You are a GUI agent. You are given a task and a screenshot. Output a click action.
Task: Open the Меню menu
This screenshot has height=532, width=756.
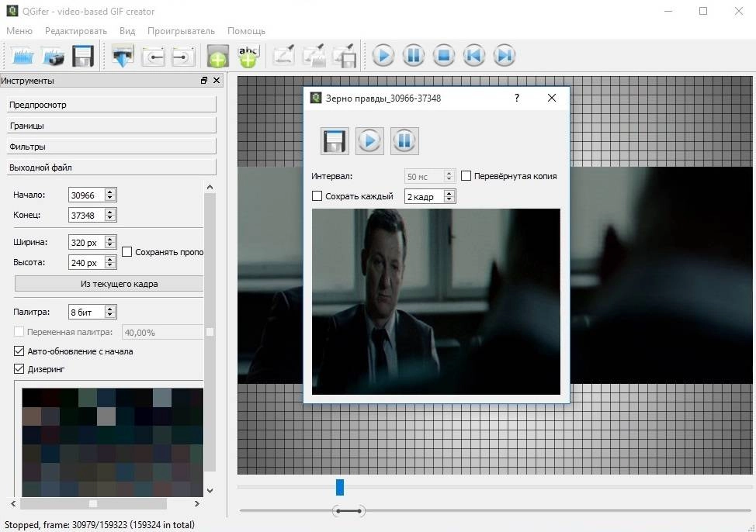(19, 31)
